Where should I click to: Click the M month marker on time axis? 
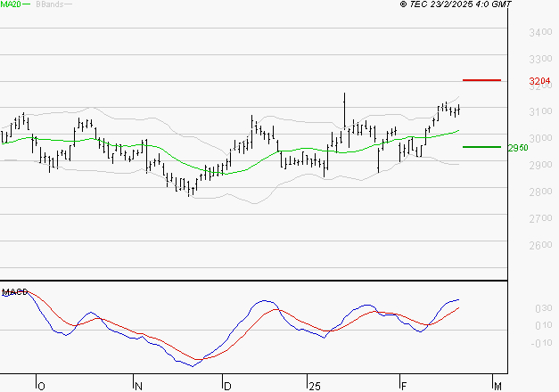(497, 387)
